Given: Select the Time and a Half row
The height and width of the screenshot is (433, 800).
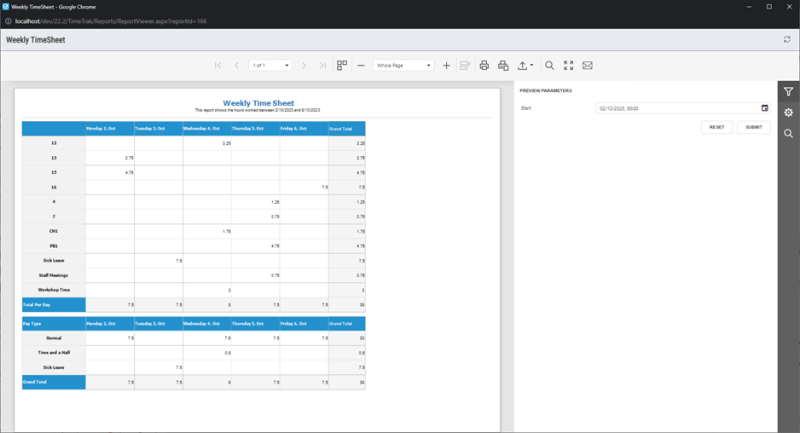Looking at the screenshot, I should (x=193, y=352).
